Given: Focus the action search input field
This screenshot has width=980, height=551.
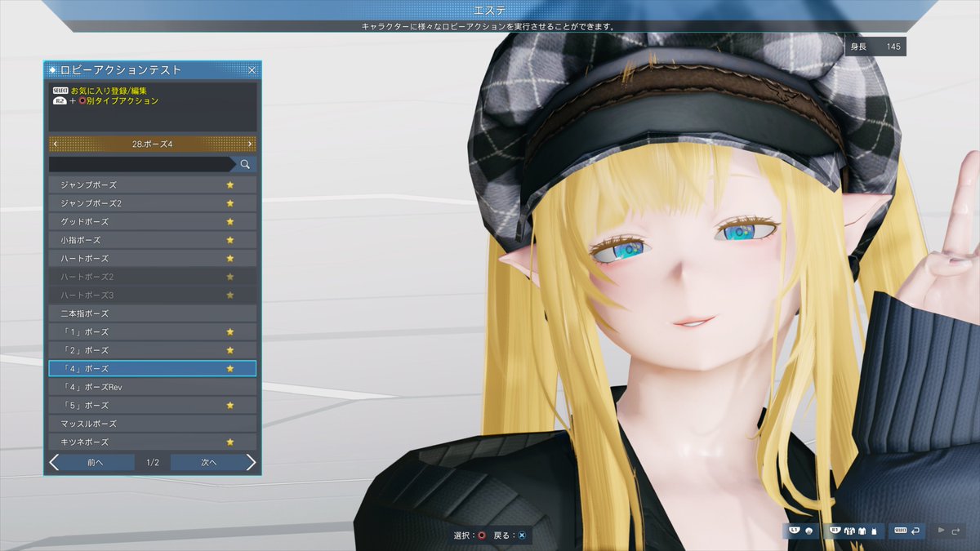Looking at the screenshot, I should coord(142,164).
